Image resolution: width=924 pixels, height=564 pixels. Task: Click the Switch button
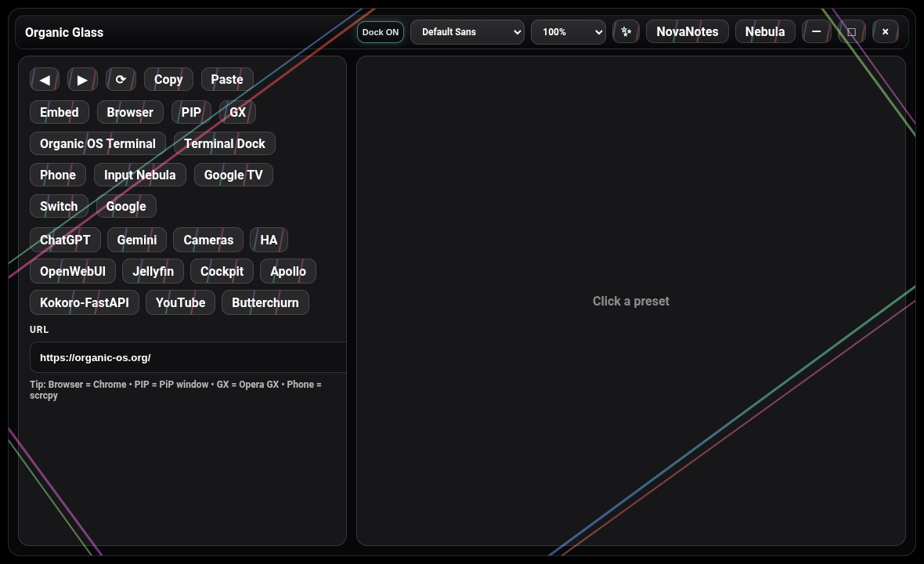(59, 206)
